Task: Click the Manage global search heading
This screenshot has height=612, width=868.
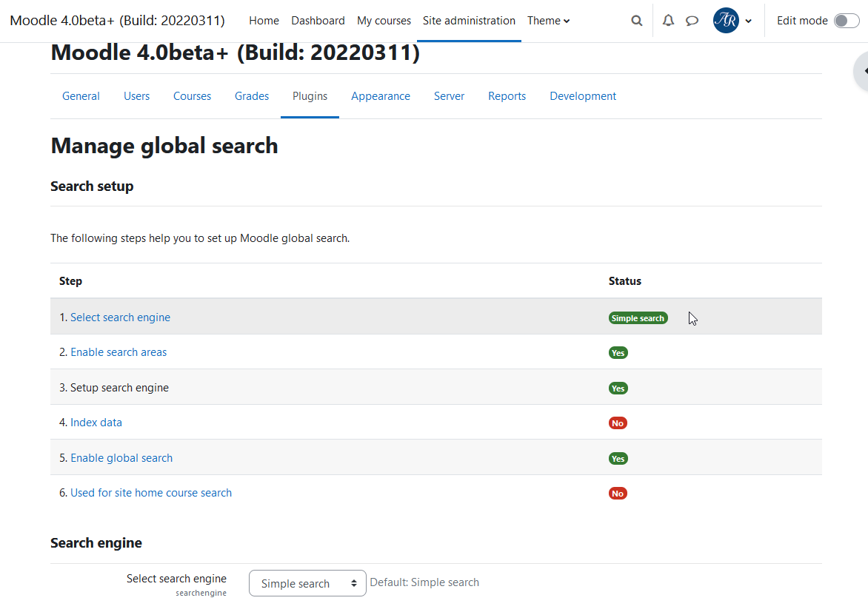Action: click(164, 146)
